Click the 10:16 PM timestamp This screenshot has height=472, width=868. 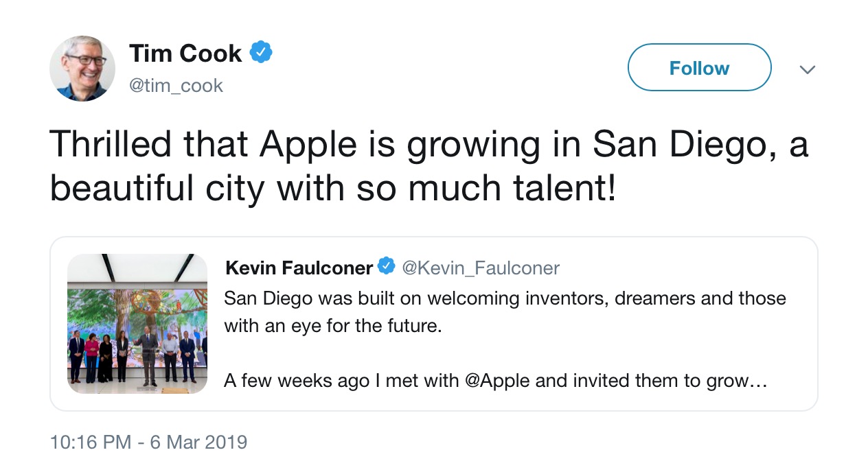click(90, 442)
